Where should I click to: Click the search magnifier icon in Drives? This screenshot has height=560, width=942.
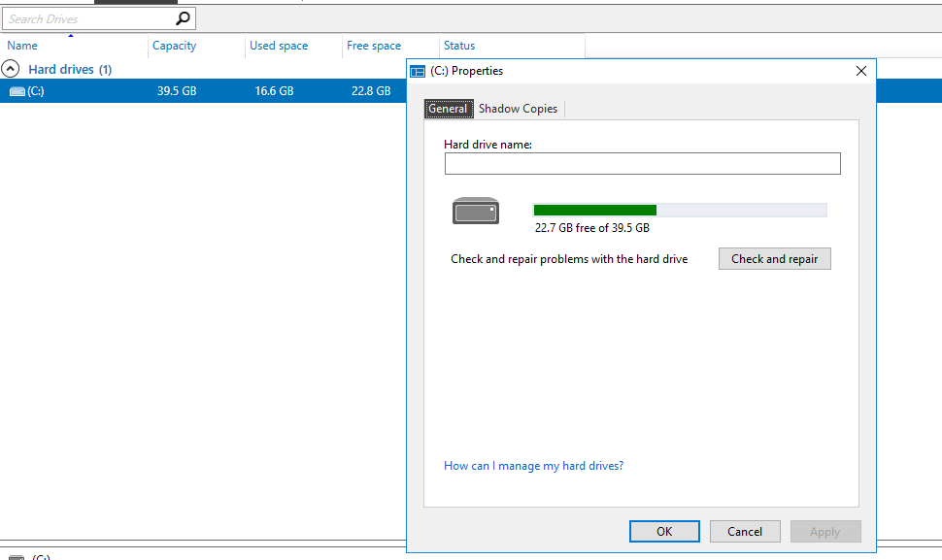click(x=183, y=18)
